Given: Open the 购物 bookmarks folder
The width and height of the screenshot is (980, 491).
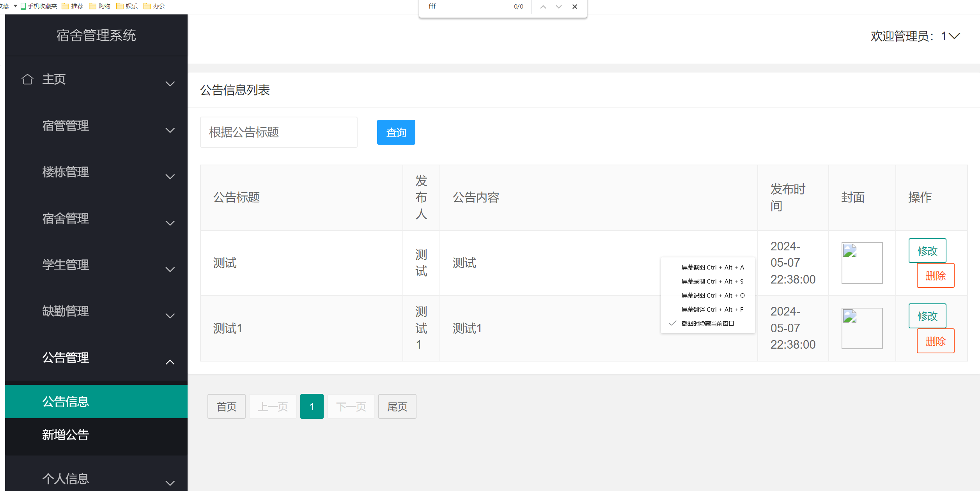Looking at the screenshot, I should coord(100,6).
